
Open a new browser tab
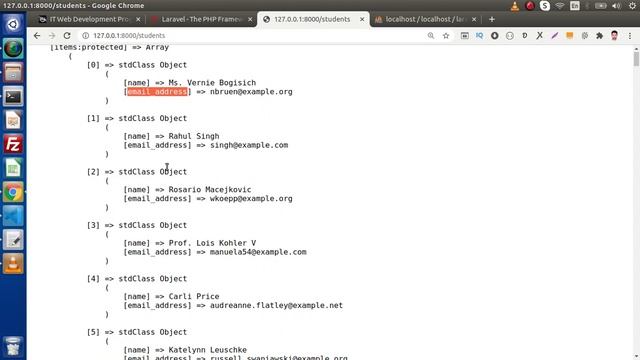492,19
